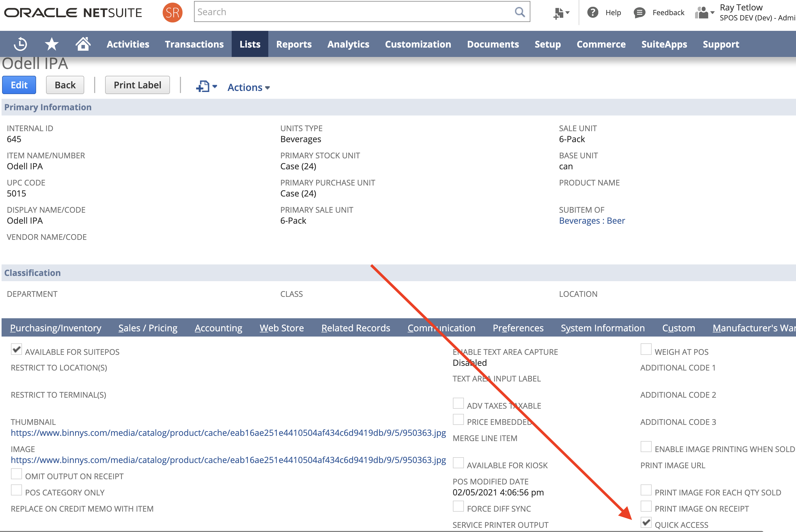The height and width of the screenshot is (532, 796).
Task: Click into the global Search field
Action: tap(353, 12)
